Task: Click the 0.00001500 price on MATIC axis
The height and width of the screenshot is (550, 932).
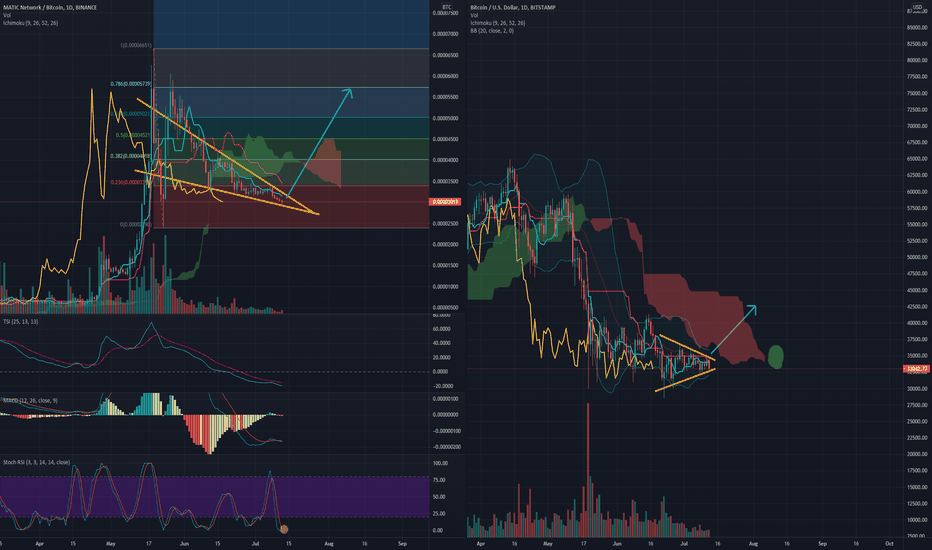Action: [445, 266]
